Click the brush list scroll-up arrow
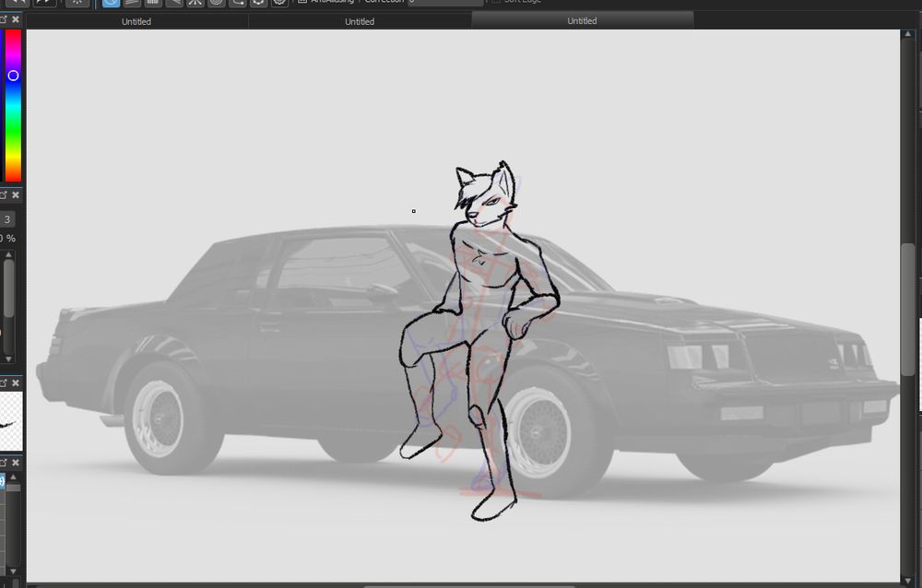This screenshot has width=922, height=588. pos(13,477)
